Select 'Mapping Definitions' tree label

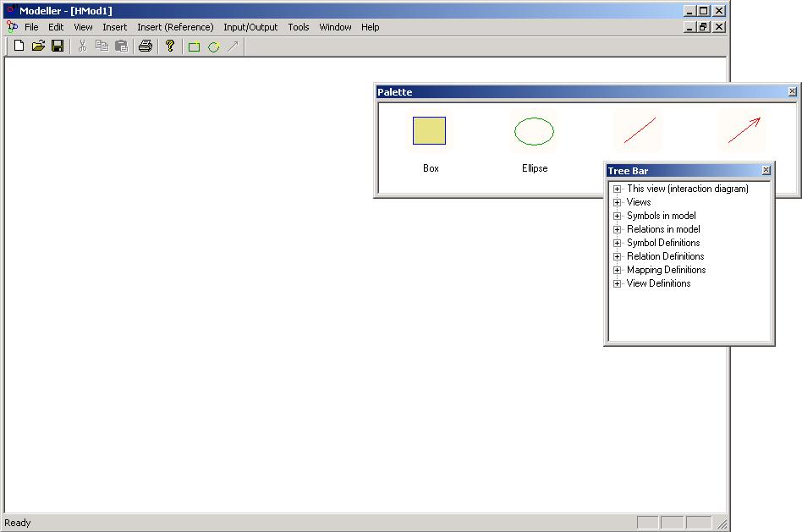pyautogui.click(x=667, y=270)
